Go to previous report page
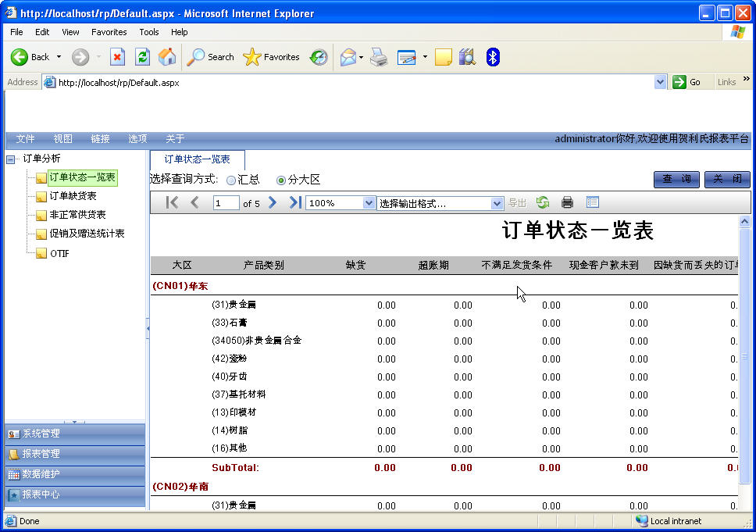Screen dimensions: 756x532 coord(194,202)
